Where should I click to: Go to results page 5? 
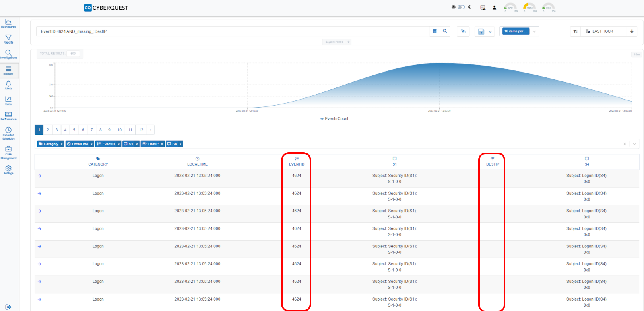coord(74,130)
